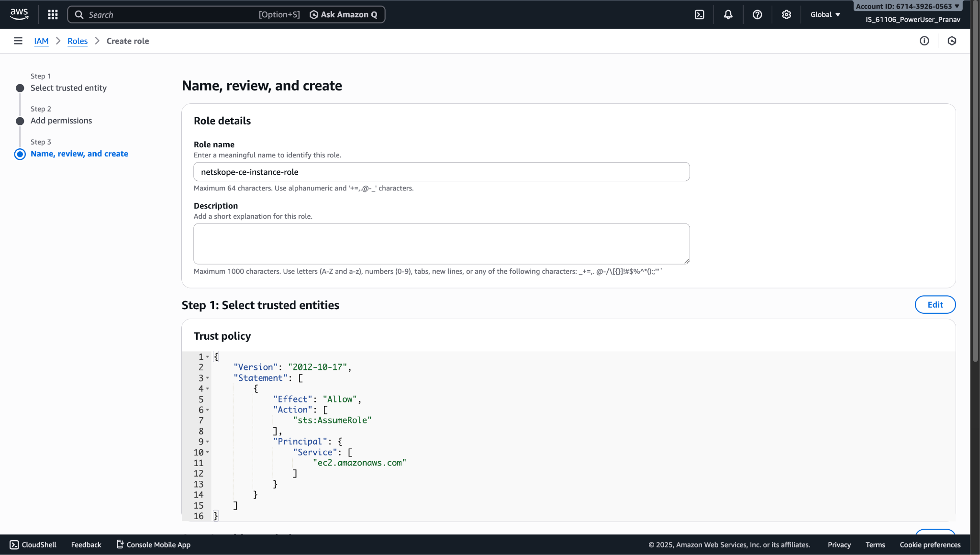Image resolution: width=980 pixels, height=555 pixels.
Task: Fold the statement object at line 4
Action: point(208,388)
